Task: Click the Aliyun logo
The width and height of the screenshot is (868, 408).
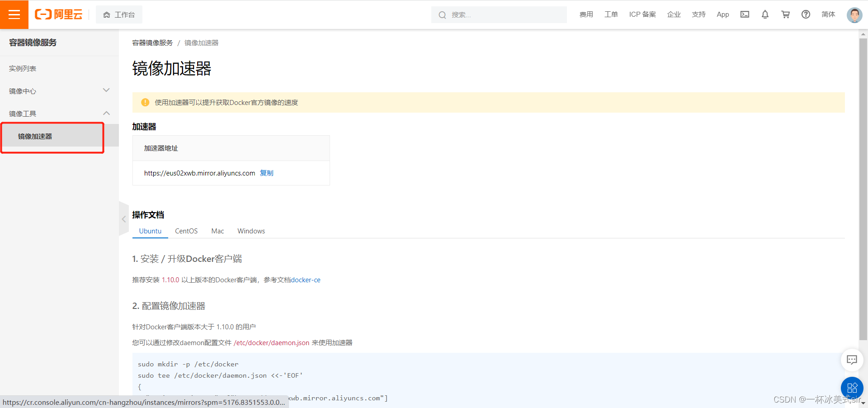Action: pos(59,14)
